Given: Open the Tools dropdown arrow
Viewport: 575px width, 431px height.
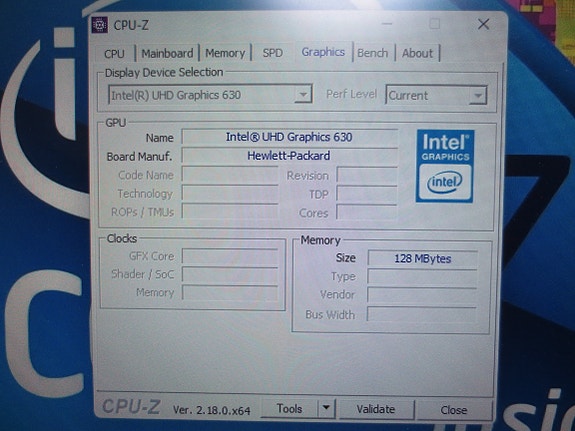Looking at the screenshot, I should (326, 408).
